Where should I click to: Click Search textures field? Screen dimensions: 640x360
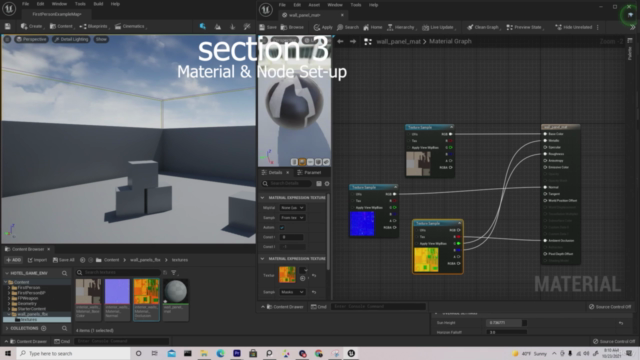[x=118, y=272]
